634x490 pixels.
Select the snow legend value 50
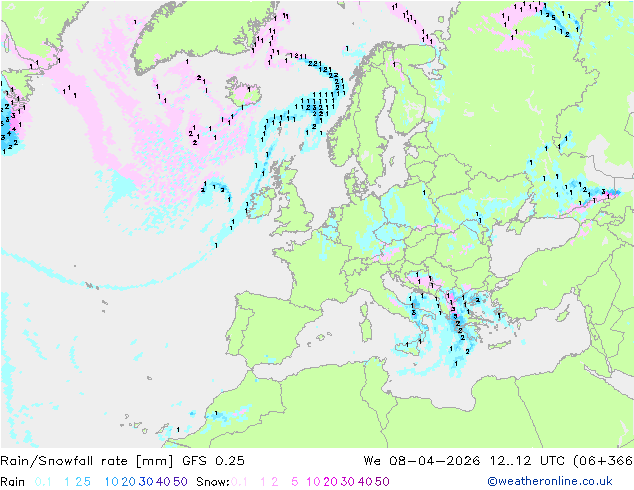point(382,482)
